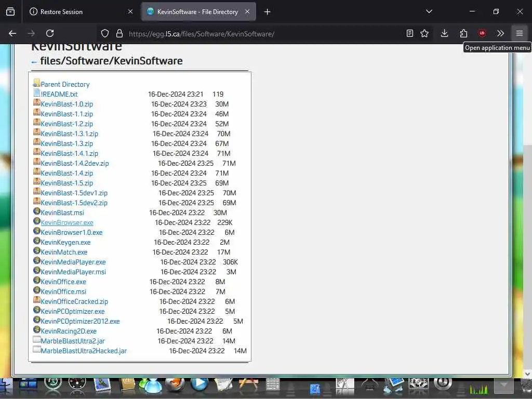
Task: Close the KevinSoftware File Directory tab
Action: tap(247, 12)
